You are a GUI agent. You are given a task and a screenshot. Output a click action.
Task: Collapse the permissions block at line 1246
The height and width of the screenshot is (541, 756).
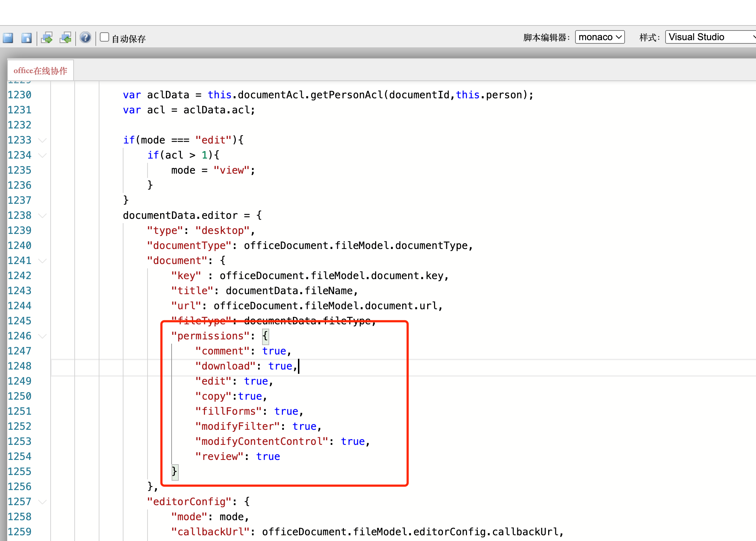pyautogui.click(x=42, y=336)
